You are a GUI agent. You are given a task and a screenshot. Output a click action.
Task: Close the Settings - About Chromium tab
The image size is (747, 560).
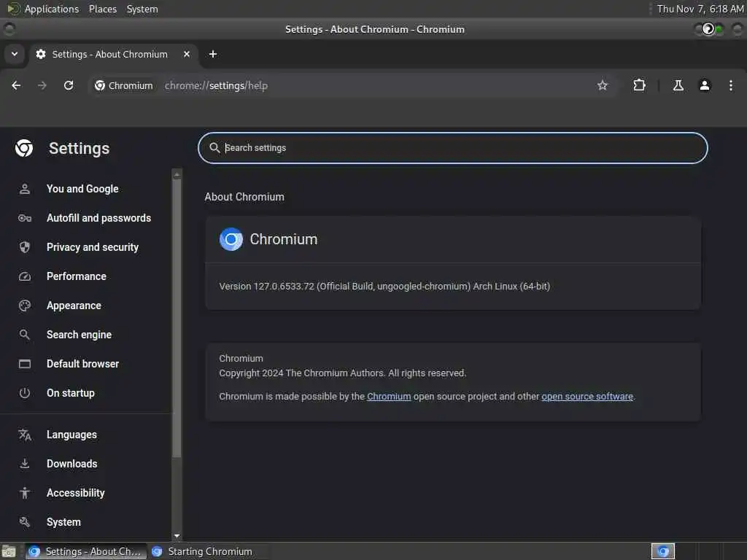(x=187, y=54)
